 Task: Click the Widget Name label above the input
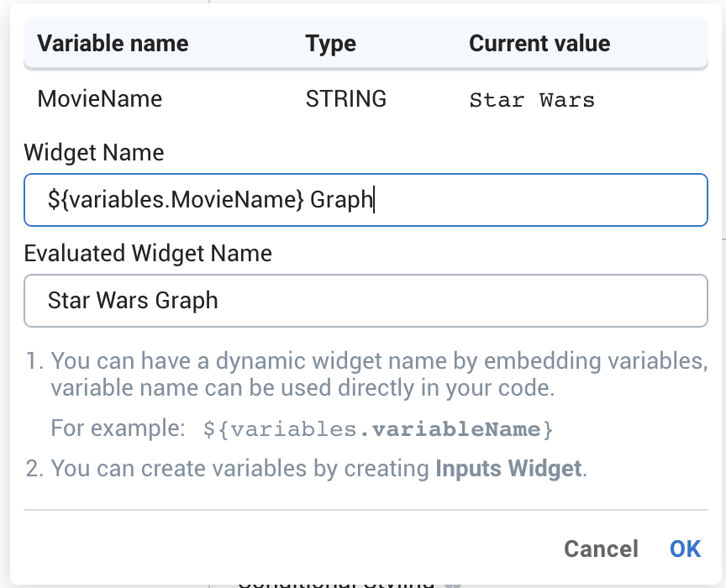click(x=93, y=153)
